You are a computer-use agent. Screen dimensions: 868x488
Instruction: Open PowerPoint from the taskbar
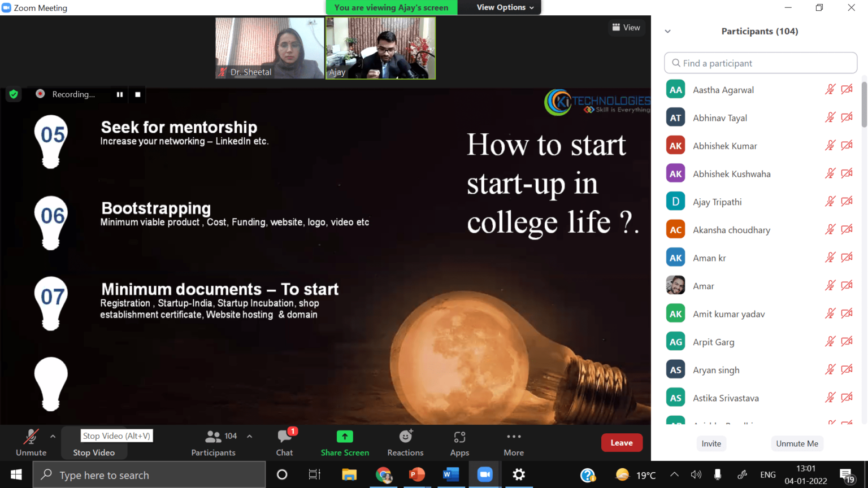point(417,474)
